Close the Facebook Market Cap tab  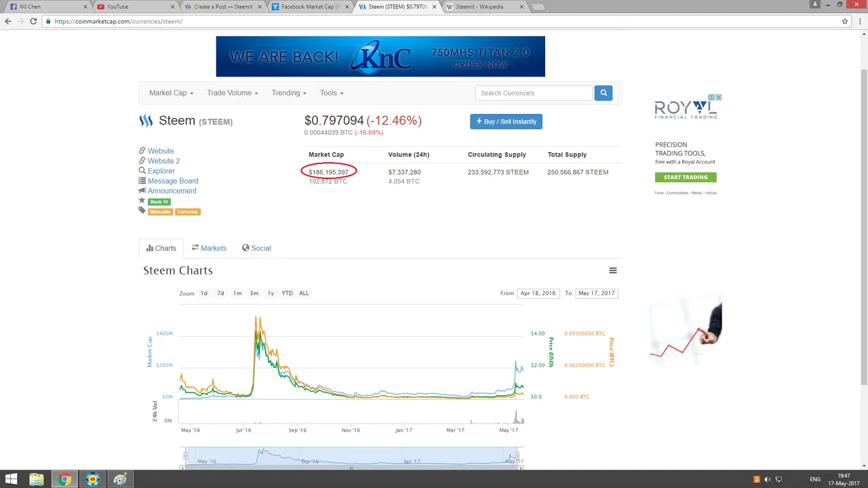click(x=347, y=7)
